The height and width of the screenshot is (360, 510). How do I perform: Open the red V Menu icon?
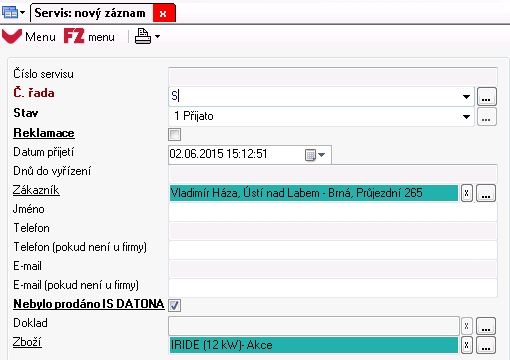(12, 36)
